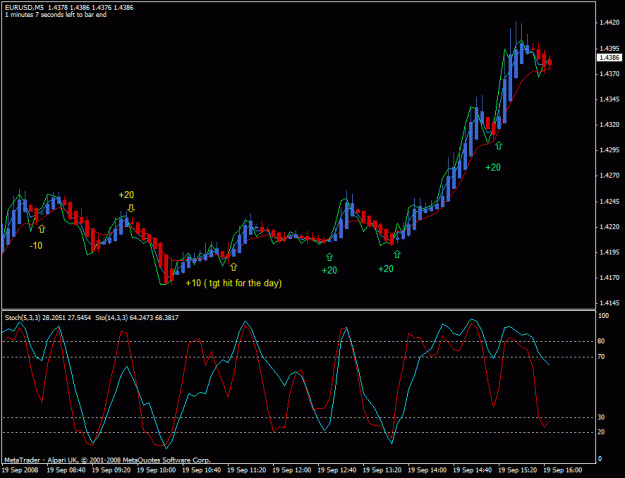
Task: Click the '19 Sep 10:40' time axis label
Action: coord(202,470)
